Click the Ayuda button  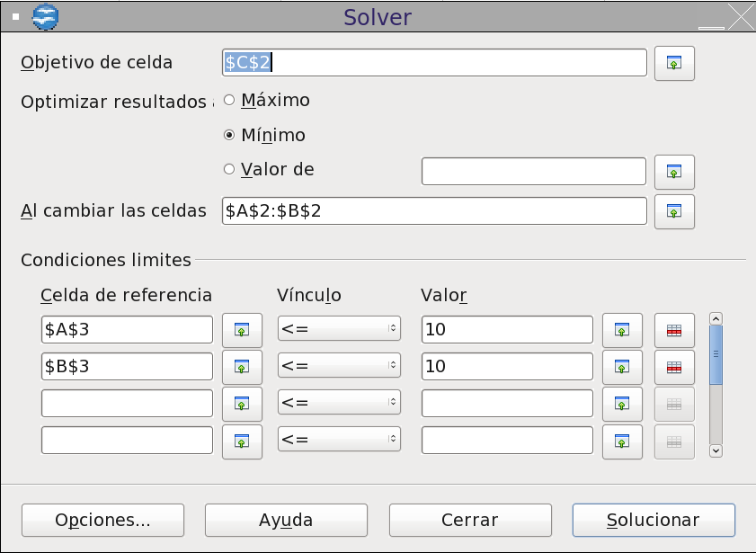coord(286,520)
